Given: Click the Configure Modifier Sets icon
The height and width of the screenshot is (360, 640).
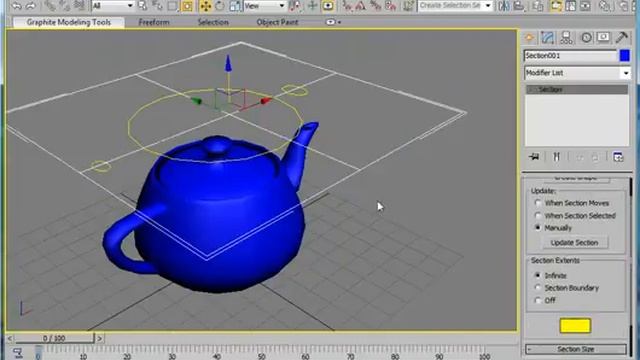Looking at the screenshot, I should point(618,157).
